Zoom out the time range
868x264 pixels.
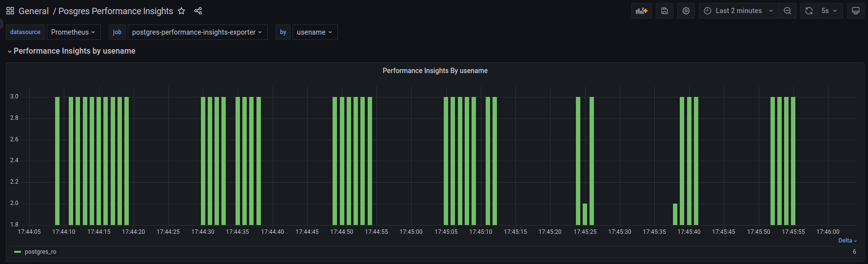[788, 11]
